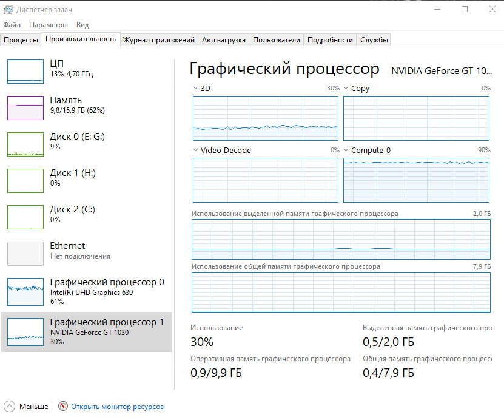Image resolution: width=504 pixels, height=420 pixels.
Task: Select Диск 0 (E: G:) entry
Action: click(x=87, y=144)
